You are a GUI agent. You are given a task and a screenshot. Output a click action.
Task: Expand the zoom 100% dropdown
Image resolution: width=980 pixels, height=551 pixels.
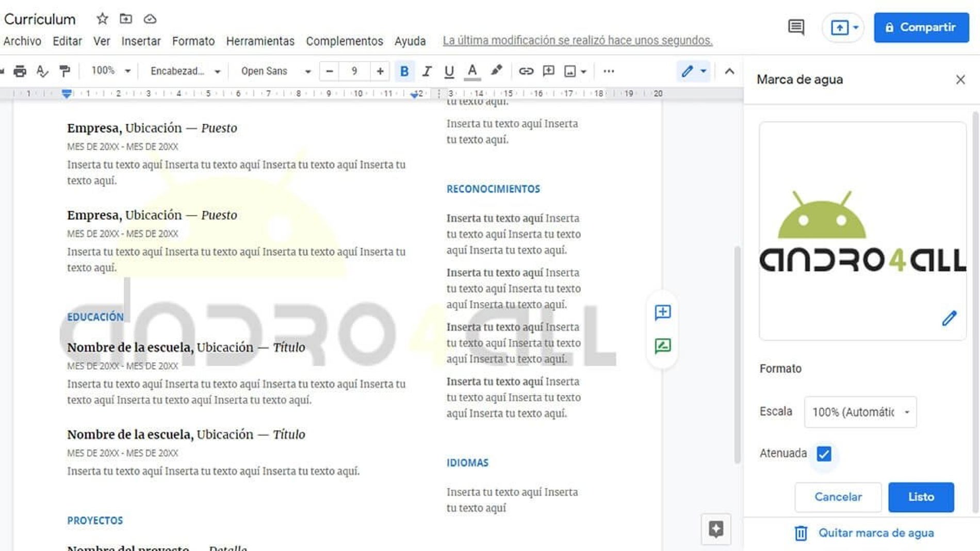(110, 71)
